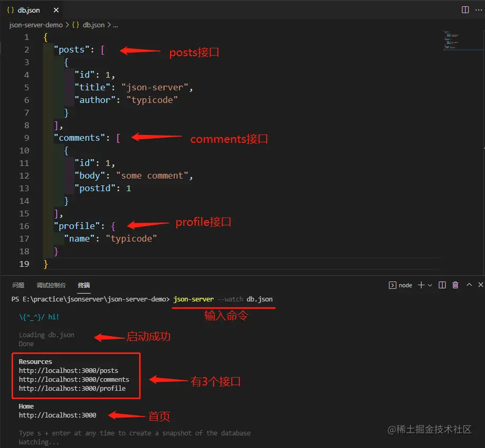Kill the terminal using the trash icon
This screenshot has height=448, width=485.
[x=455, y=285]
